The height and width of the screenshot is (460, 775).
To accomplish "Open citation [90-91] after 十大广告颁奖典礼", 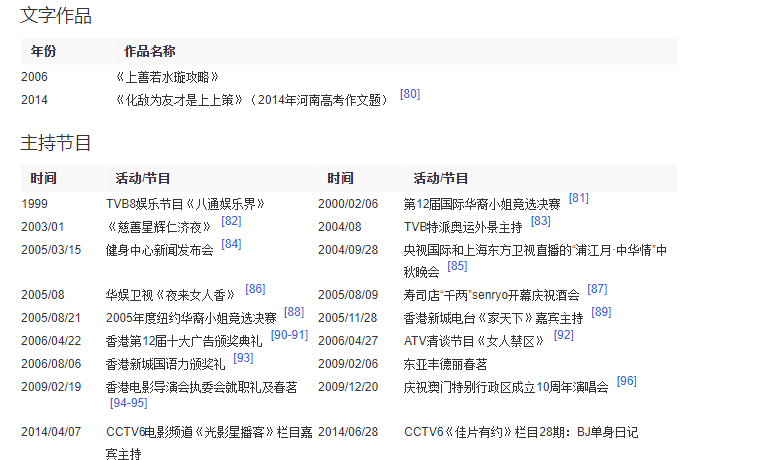I will pos(289,335).
